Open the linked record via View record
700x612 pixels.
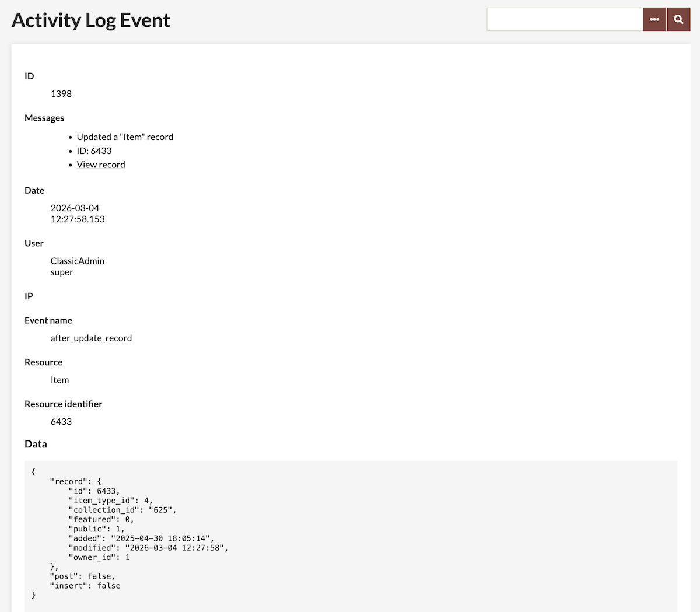point(100,165)
